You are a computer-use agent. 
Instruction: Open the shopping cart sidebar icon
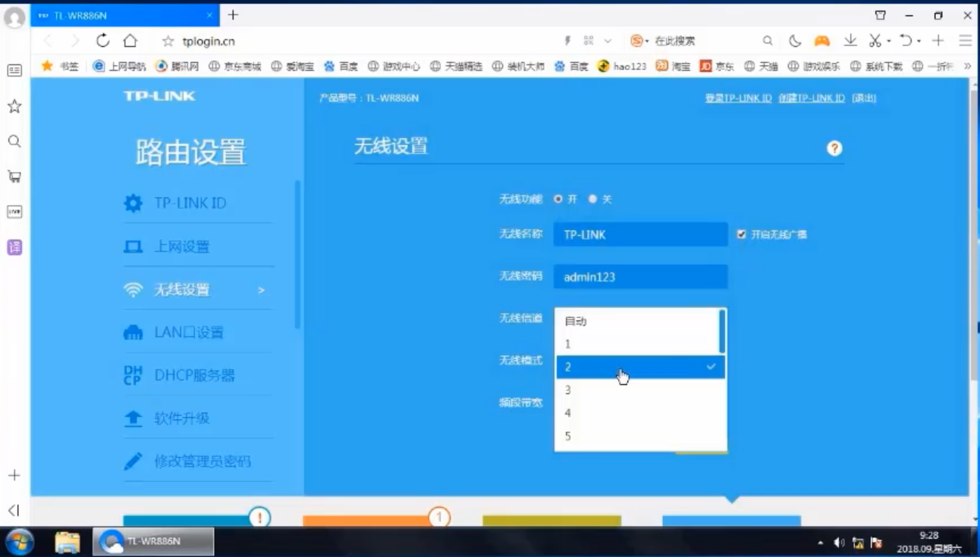14,177
